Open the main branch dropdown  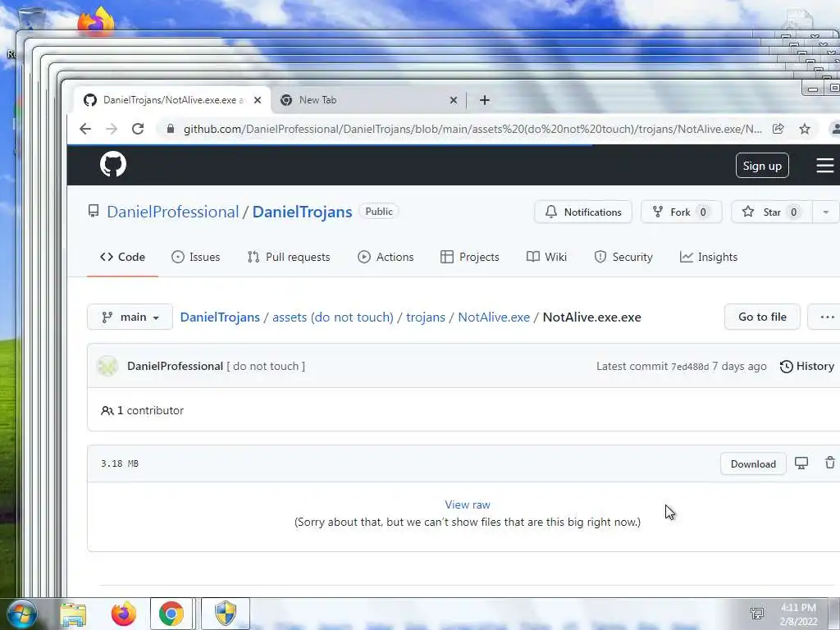[x=130, y=317]
